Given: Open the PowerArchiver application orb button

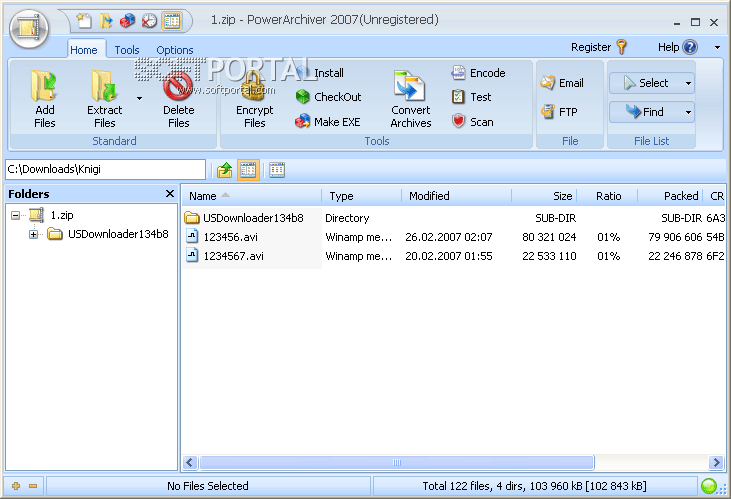Looking at the screenshot, I should (x=29, y=28).
